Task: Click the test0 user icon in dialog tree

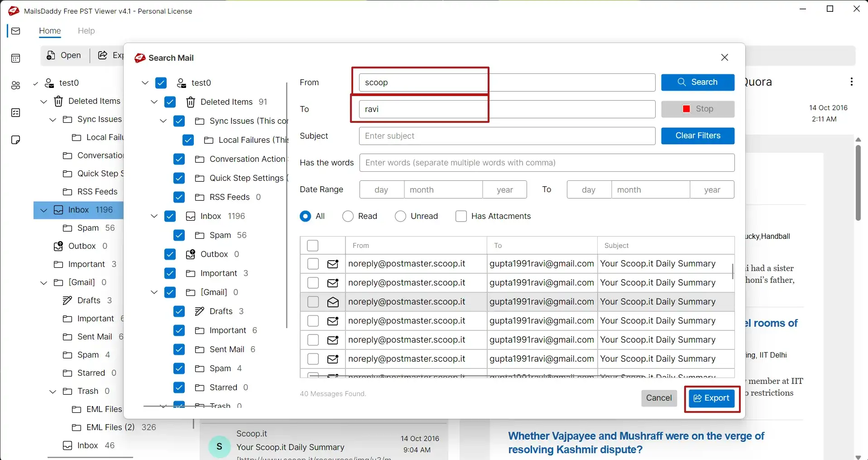Action: click(182, 83)
